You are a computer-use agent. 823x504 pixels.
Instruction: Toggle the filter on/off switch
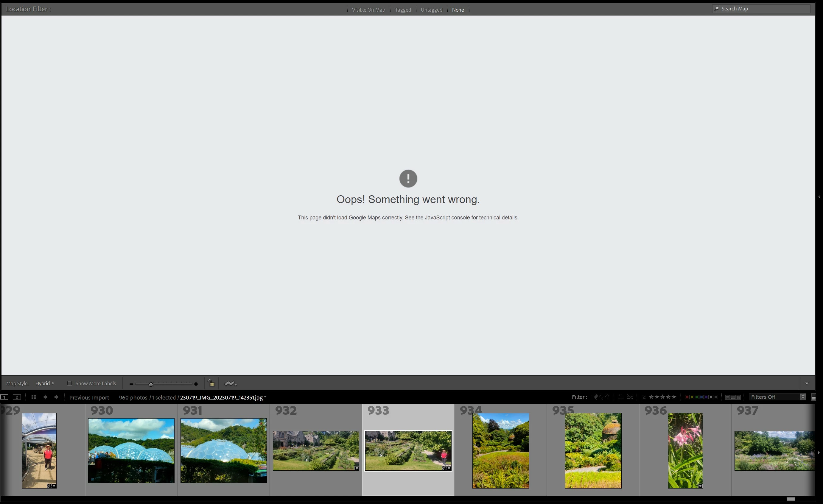[814, 397]
